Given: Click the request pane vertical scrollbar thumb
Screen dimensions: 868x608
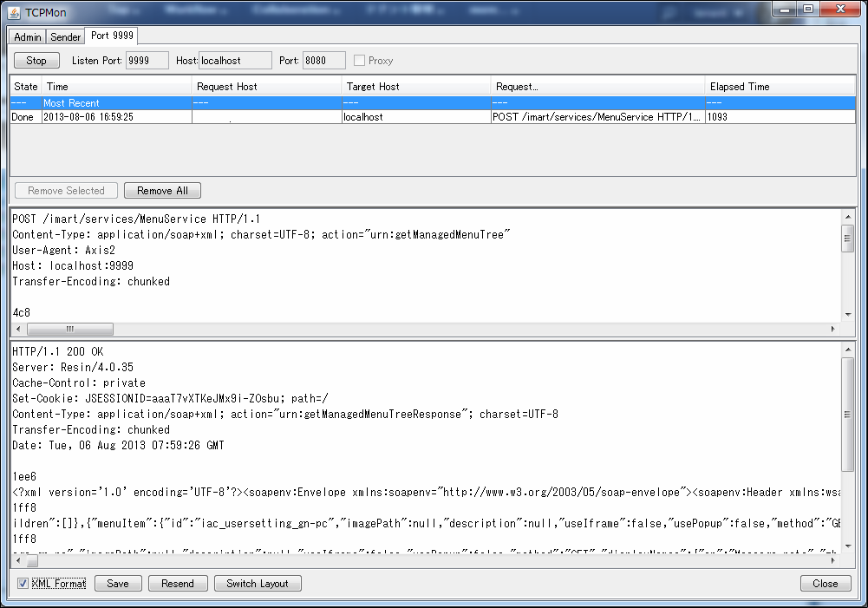Looking at the screenshot, I should pos(847,239).
